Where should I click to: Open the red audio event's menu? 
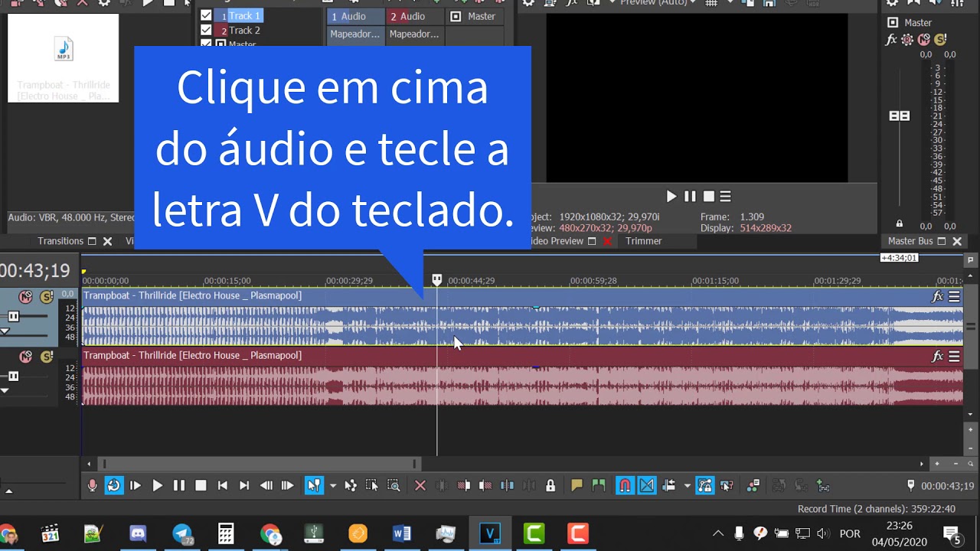click(x=954, y=357)
